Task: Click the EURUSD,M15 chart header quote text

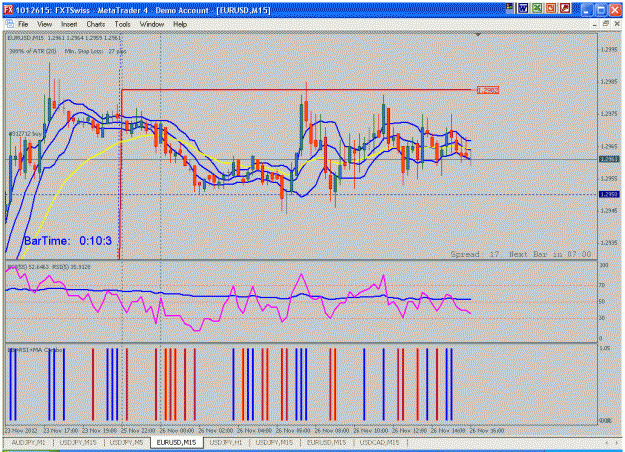Action: (64, 38)
